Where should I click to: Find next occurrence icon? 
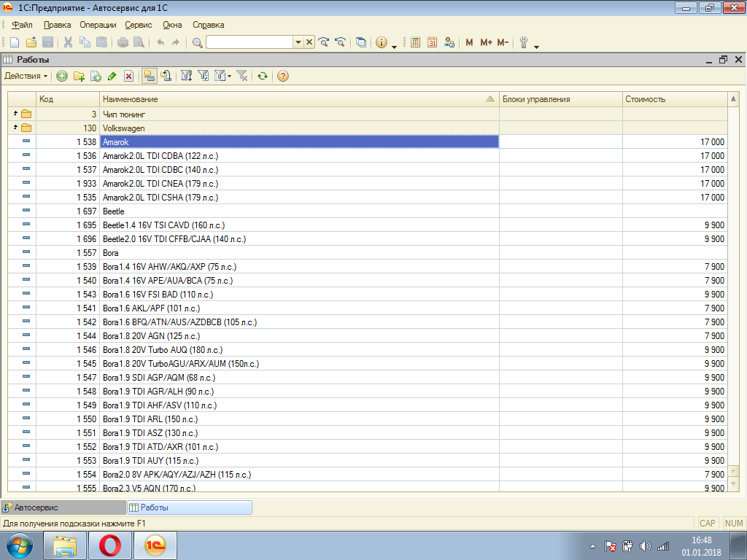tap(323, 42)
